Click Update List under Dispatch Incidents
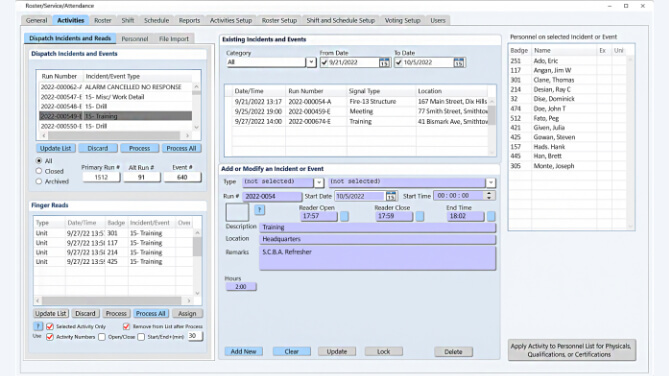 point(55,148)
